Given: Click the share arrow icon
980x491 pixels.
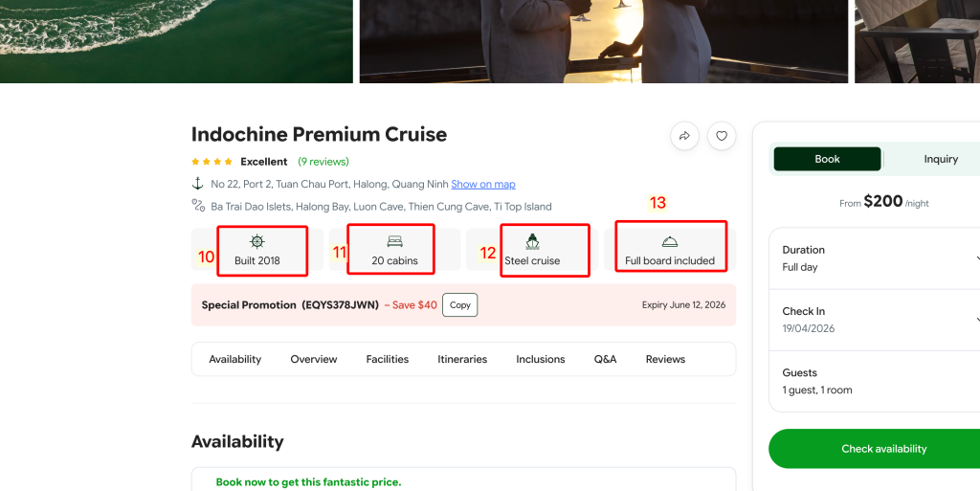Looking at the screenshot, I should [684, 136].
